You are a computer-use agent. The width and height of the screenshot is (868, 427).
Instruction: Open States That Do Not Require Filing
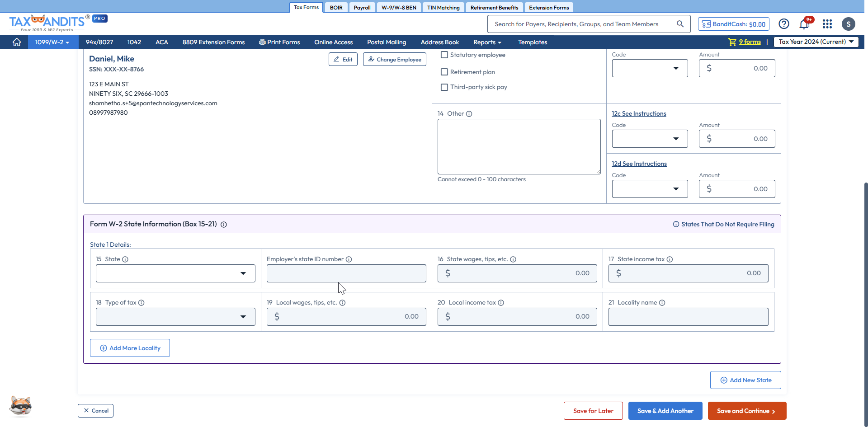728,225
